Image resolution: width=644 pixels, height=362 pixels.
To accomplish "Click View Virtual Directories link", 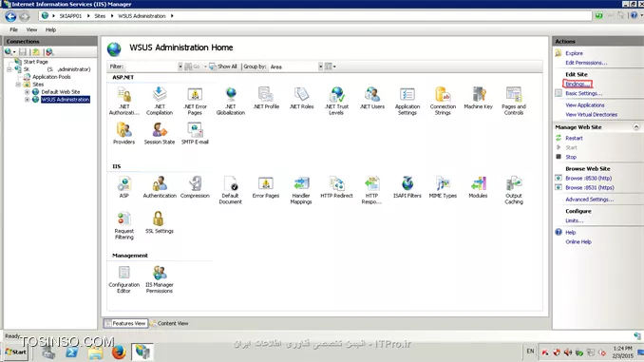I will point(592,115).
